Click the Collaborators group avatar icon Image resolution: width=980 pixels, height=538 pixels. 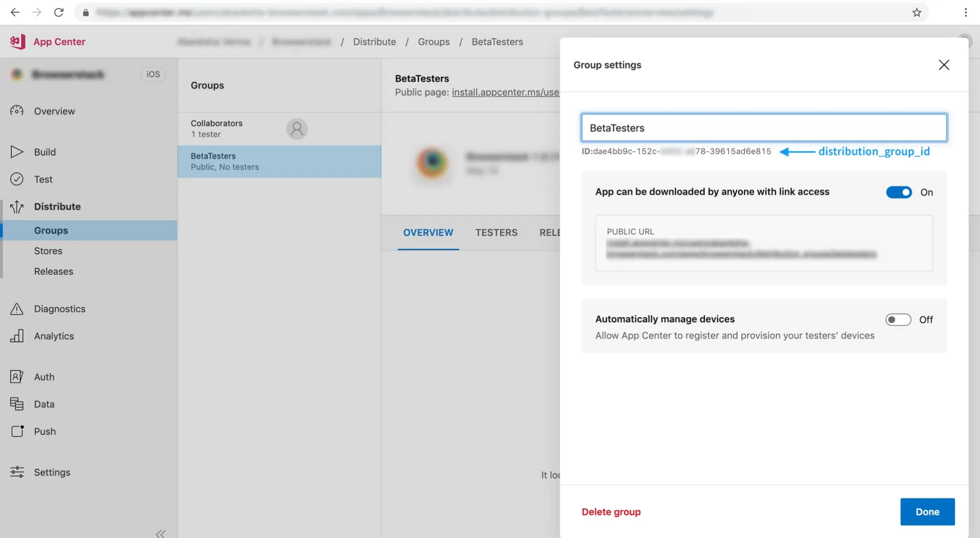tap(297, 129)
